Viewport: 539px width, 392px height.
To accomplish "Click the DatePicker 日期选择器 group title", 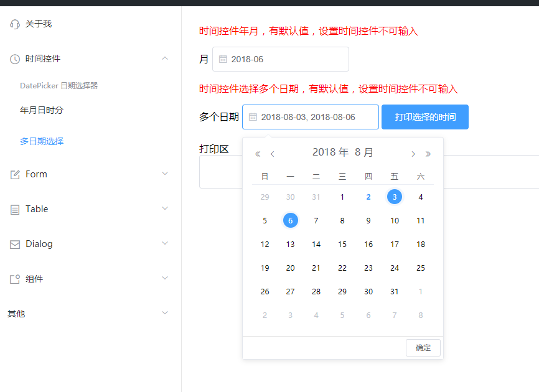I will pos(59,85).
